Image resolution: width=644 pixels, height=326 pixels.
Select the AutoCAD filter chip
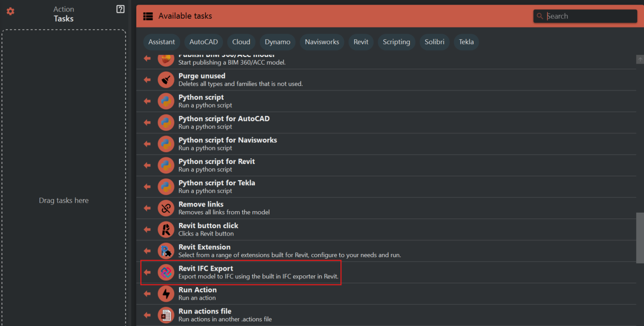204,42
